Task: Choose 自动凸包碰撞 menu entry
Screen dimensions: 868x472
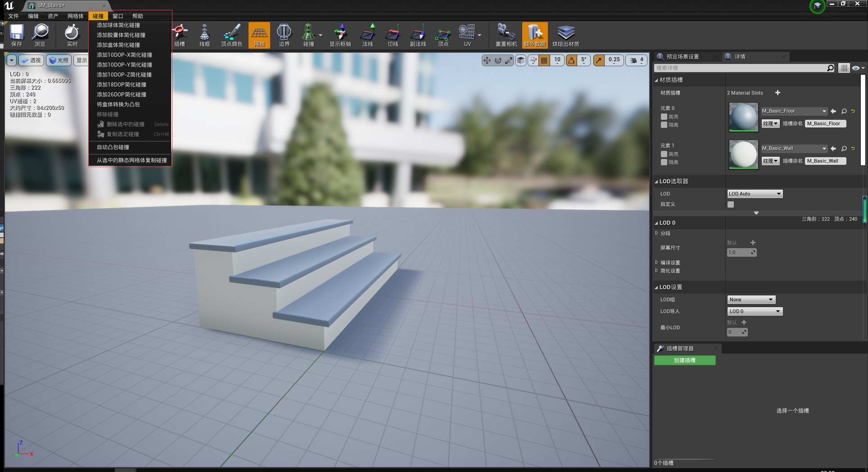Action: [x=113, y=147]
